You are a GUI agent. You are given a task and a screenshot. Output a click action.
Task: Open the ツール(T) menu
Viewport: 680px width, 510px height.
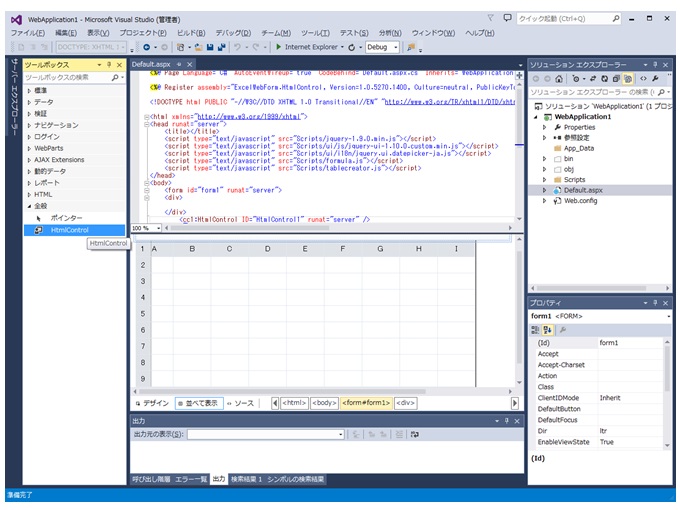tap(315, 33)
